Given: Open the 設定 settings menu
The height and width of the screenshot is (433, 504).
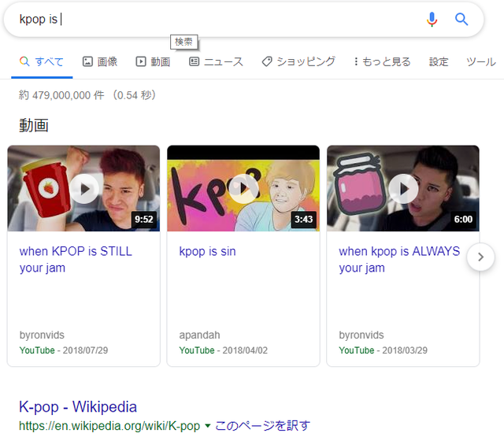Looking at the screenshot, I should click(x=439, y=61).
